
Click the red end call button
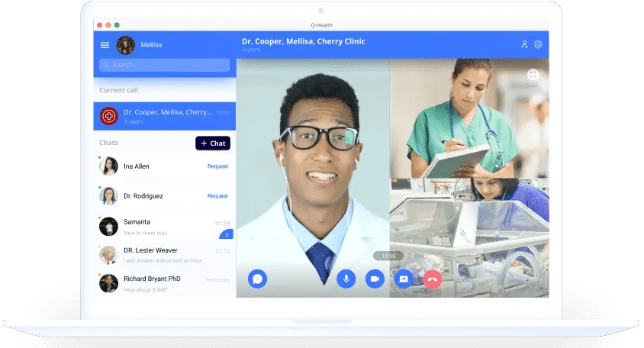pos(433,279)
